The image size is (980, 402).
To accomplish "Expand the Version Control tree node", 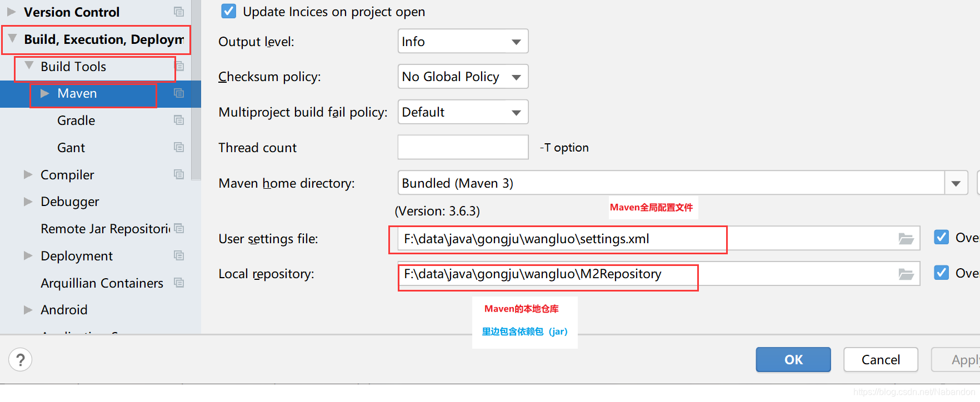I will (11, 12).
